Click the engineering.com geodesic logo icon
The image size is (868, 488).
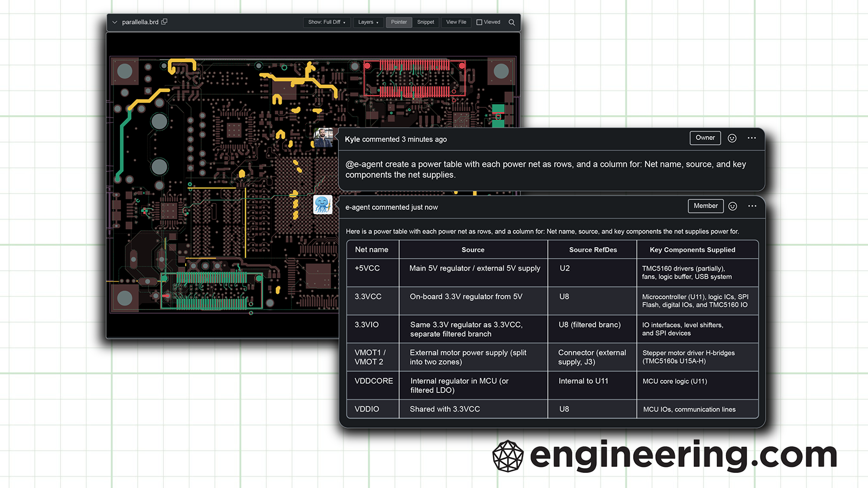pyautogui.click(x=508, y=456)
